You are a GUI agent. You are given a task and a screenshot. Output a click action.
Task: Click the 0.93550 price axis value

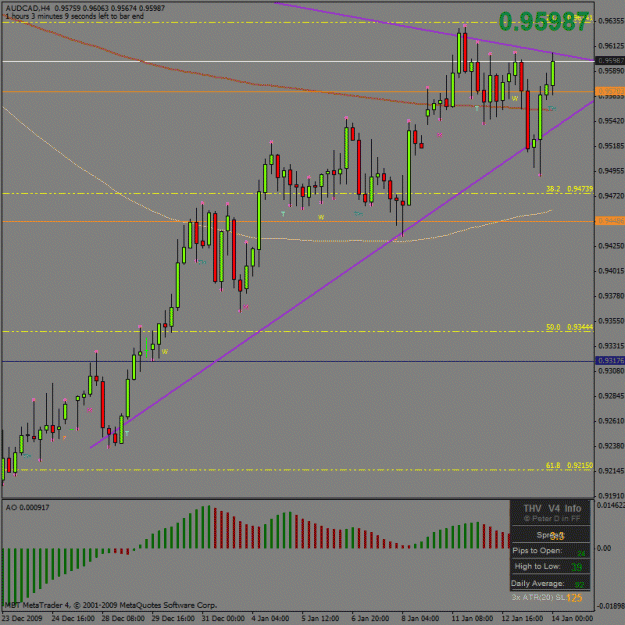pyautogui.click(x=611, y=321)
